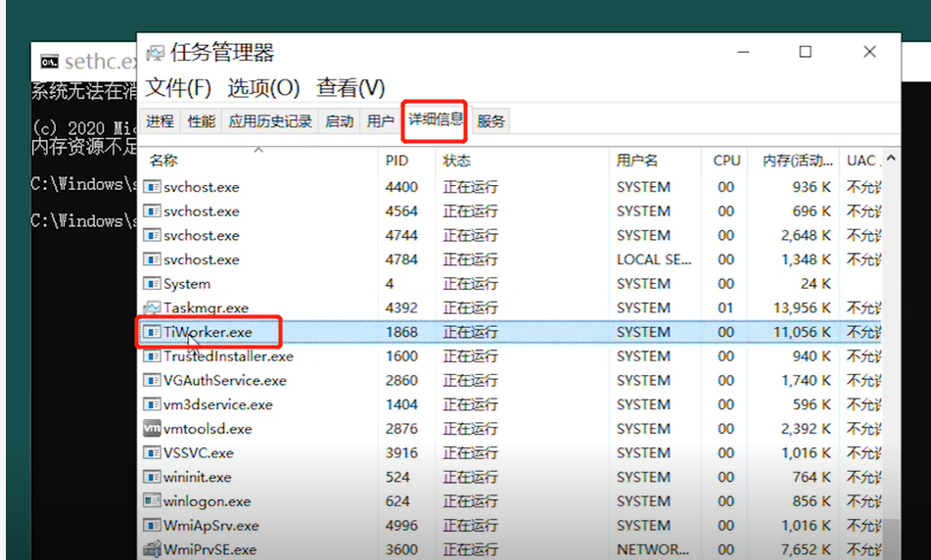Minimize the Task Manager window
The image size is (931, 560).
click(x=743, y=52)
